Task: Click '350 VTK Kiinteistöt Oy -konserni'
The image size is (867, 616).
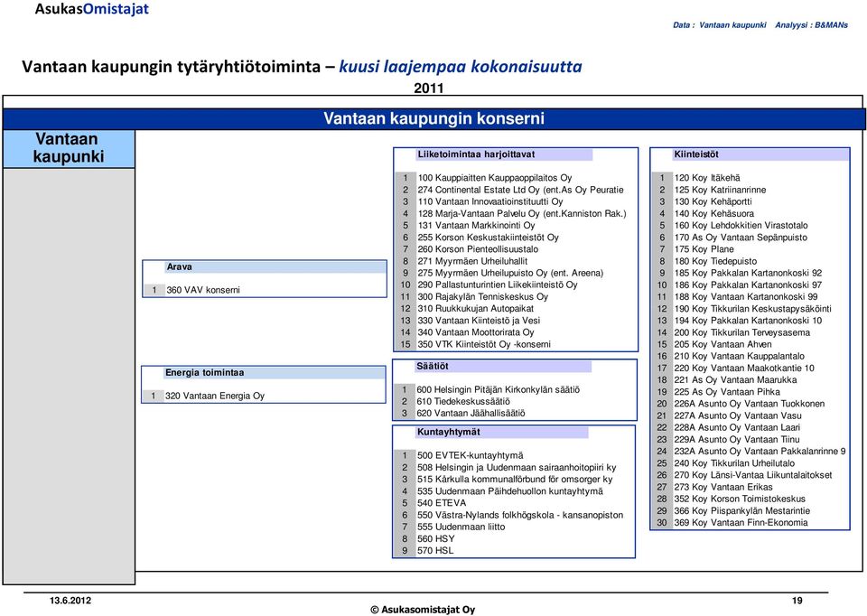Action: 484,344
